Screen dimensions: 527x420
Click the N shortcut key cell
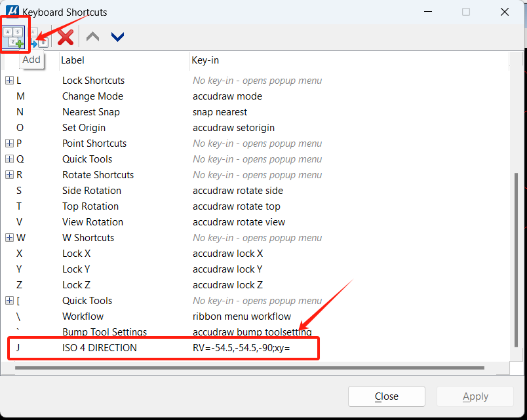20,112
